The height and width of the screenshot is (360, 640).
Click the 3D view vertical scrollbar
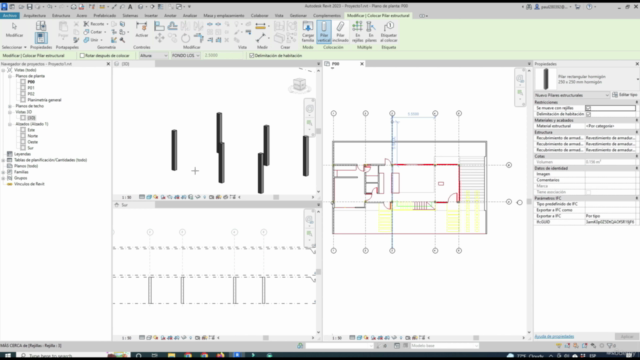click(x=318, y=131)
